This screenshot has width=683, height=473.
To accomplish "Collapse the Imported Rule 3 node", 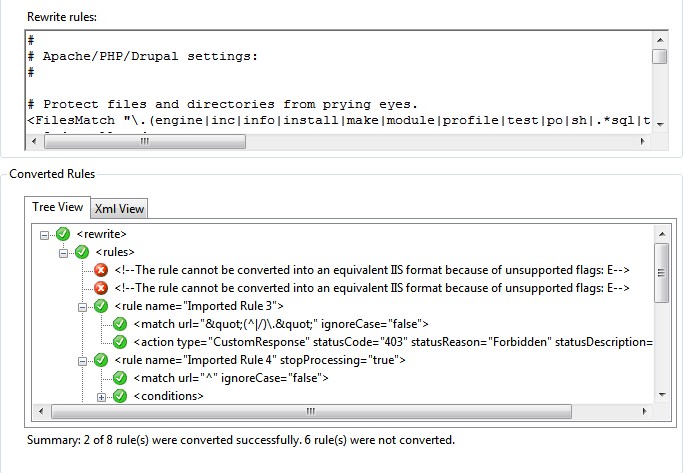I will [x=83, y=306].
